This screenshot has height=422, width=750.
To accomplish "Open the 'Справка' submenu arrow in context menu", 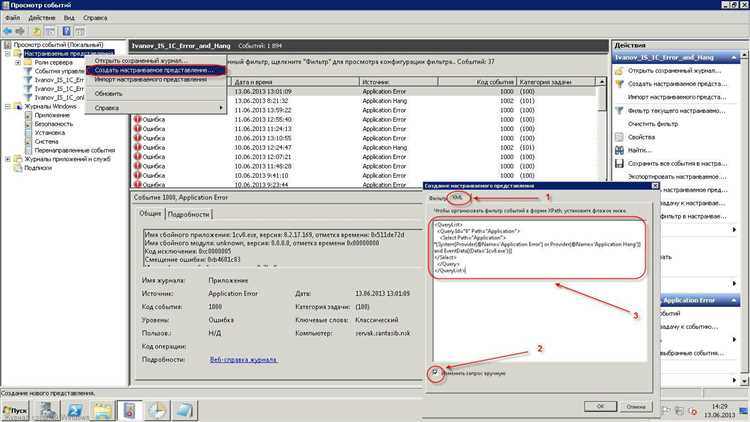I will tap(221, 108).
